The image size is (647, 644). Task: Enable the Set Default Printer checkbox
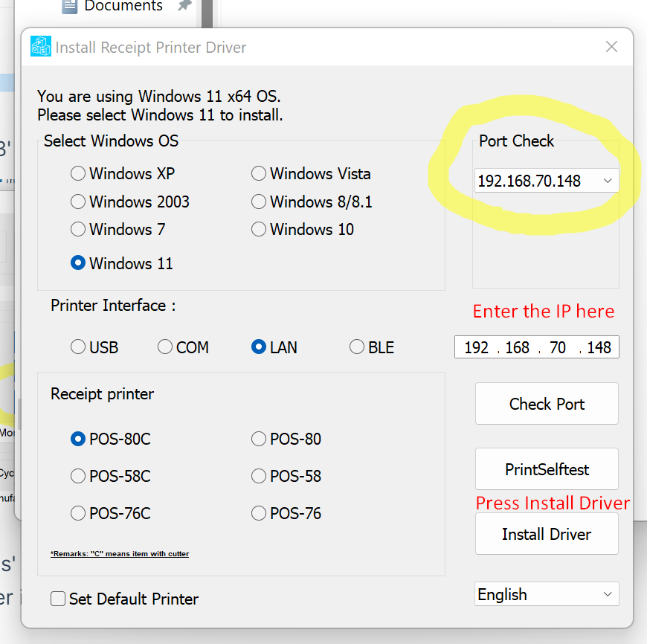(57, 599)
